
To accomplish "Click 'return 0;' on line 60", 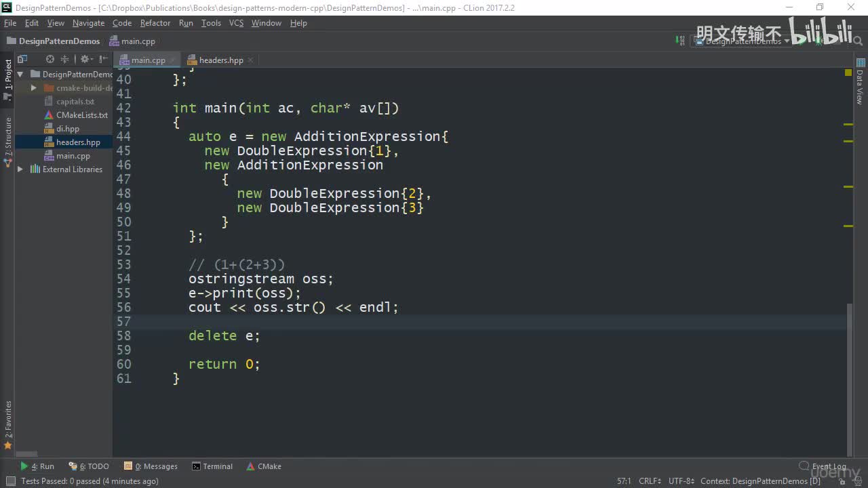I will click(224, 365).
